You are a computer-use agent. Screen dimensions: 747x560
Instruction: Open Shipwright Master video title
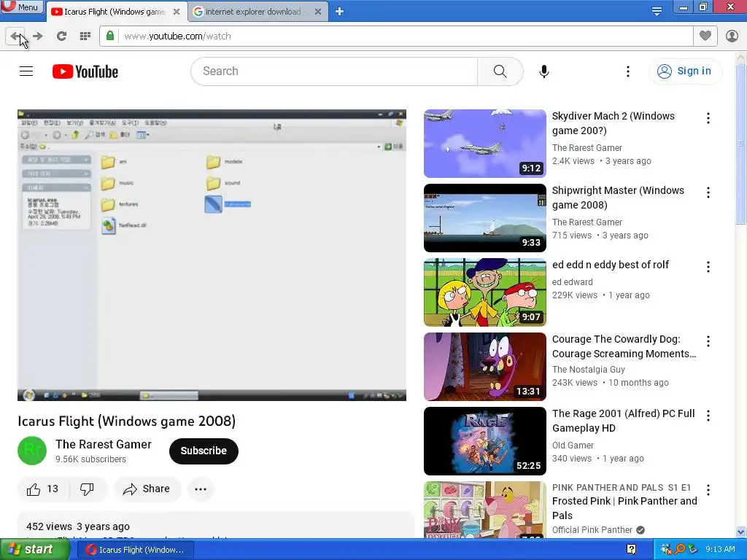click(x=618, y=198)
